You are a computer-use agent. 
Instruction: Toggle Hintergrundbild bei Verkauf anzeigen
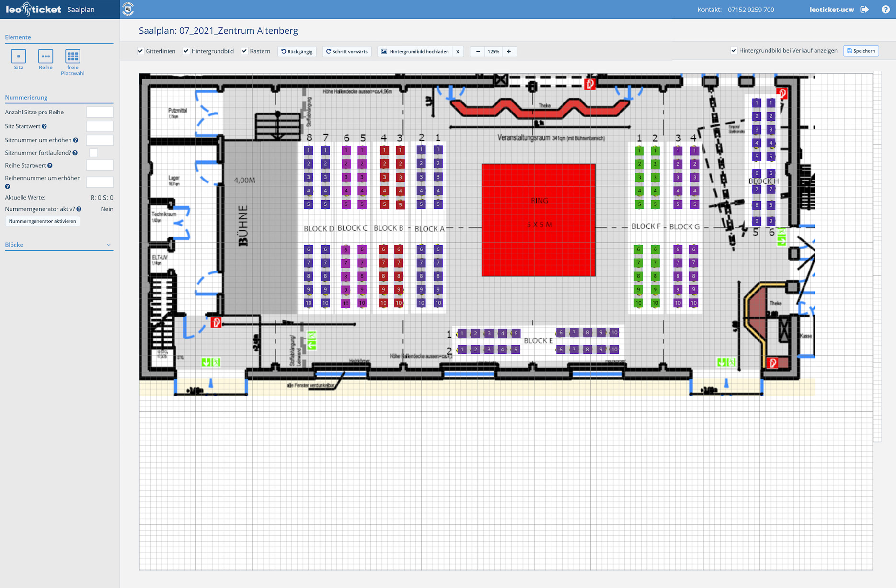click(x=734, y=51)
